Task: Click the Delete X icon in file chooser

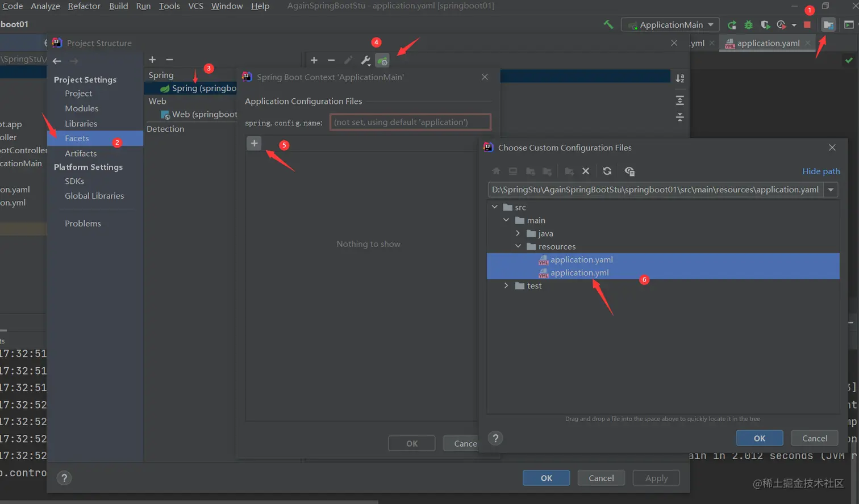Action: coord(586,171)
